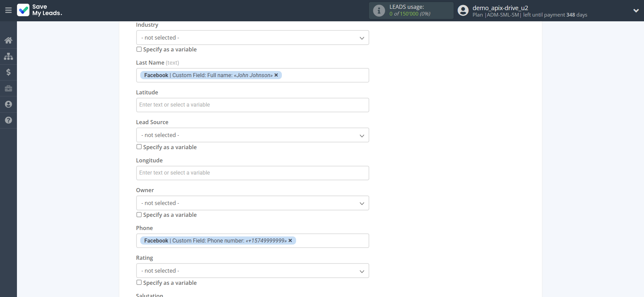
Task: Click the briefcase icon in the sidebar
Action: click(8, 88)
